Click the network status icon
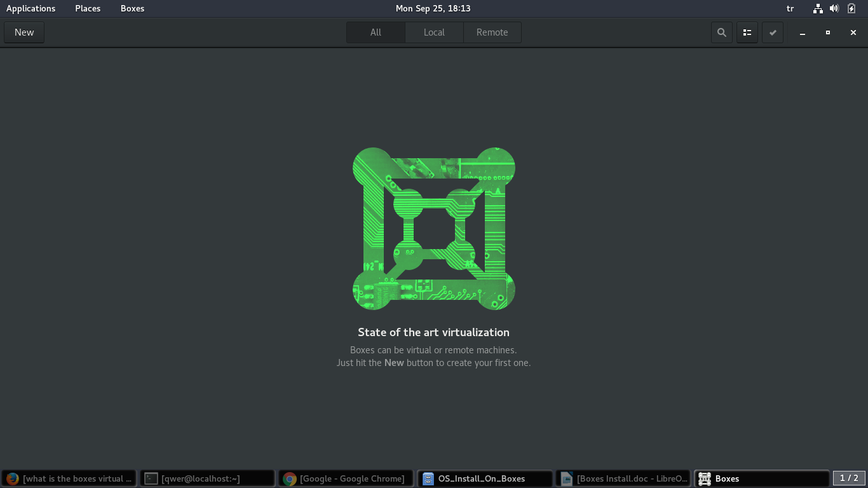Screen dimensions: 868x488 (x=818, y=8)
